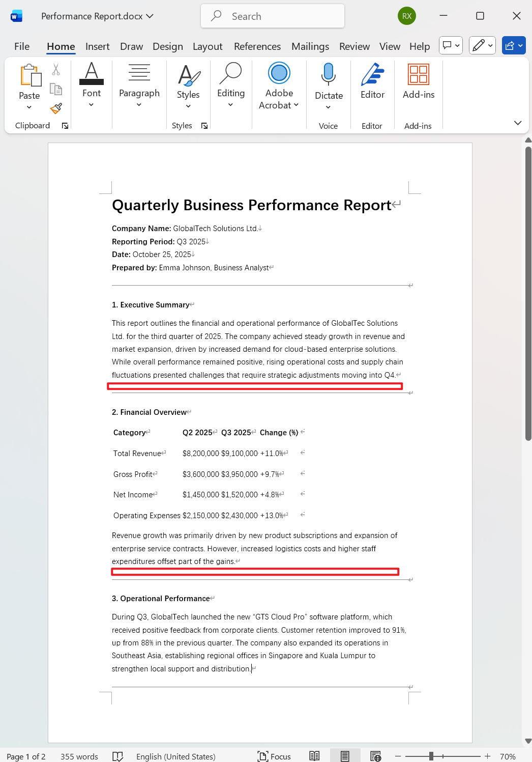532x762 pixels.
Task: Open the Editor pane from the ribbon
Action: click(x=372, y=81)
